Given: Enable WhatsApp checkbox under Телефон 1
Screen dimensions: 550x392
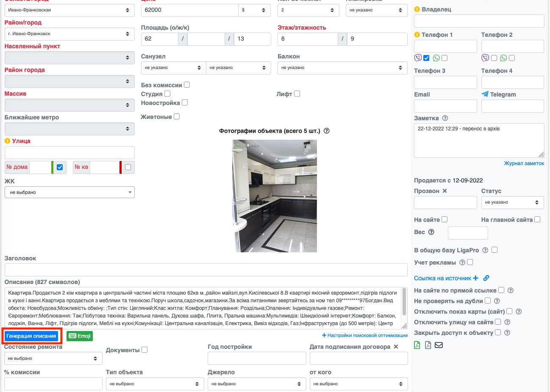Looking at the screenshot, I should (x=444, y=58).
